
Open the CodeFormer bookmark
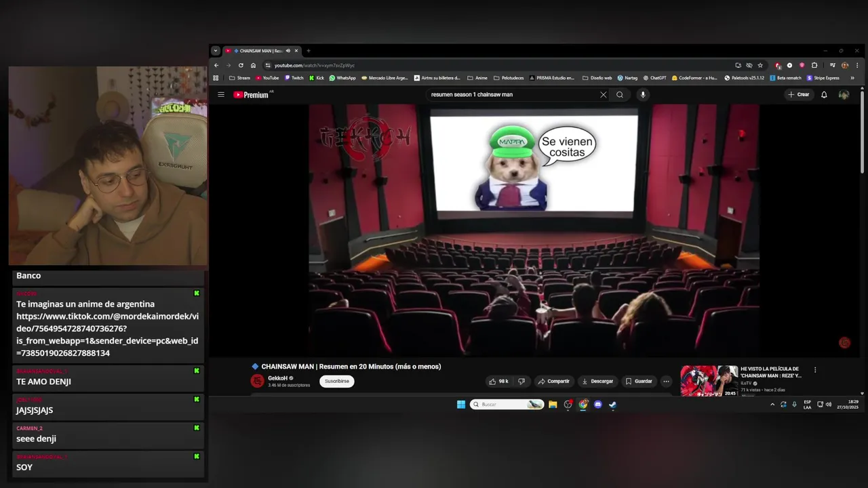(x=694, y=78)
